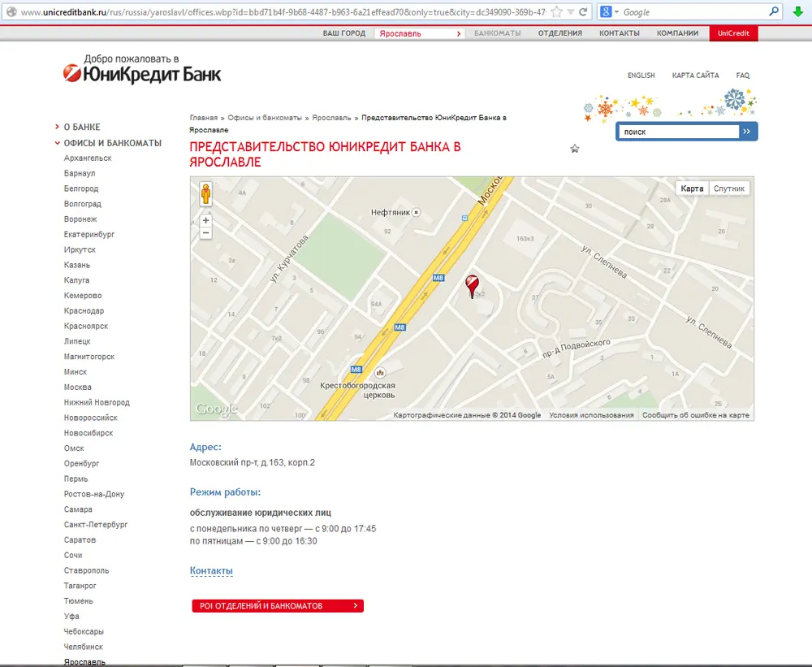Select Казань in city list
Image resolution: width=812 pixels, height=667 pixels.
(76, 265)
